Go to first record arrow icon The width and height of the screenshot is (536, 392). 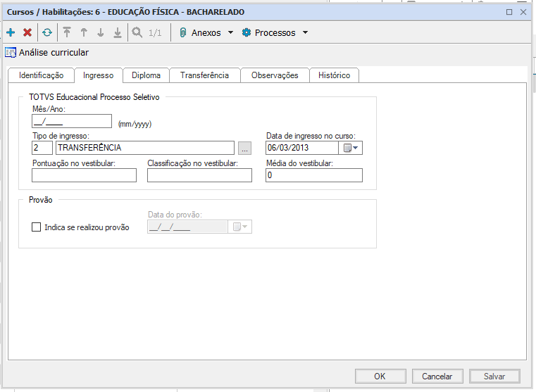point(67,32)
